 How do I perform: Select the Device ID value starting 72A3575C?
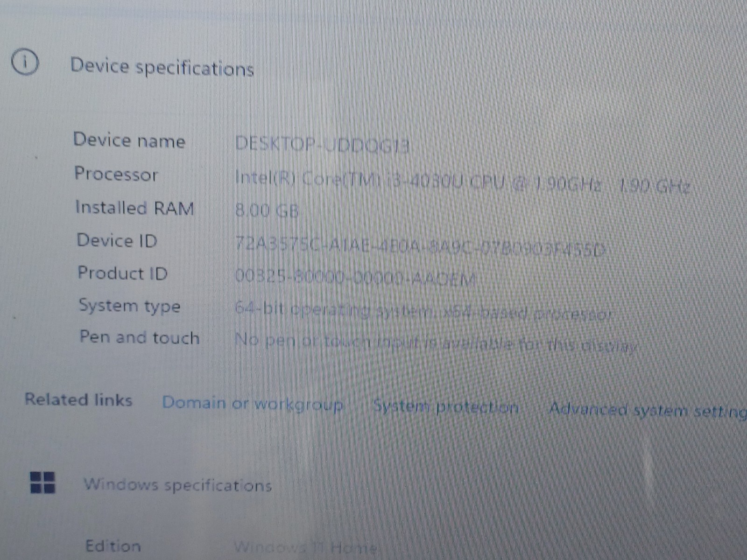420,246
